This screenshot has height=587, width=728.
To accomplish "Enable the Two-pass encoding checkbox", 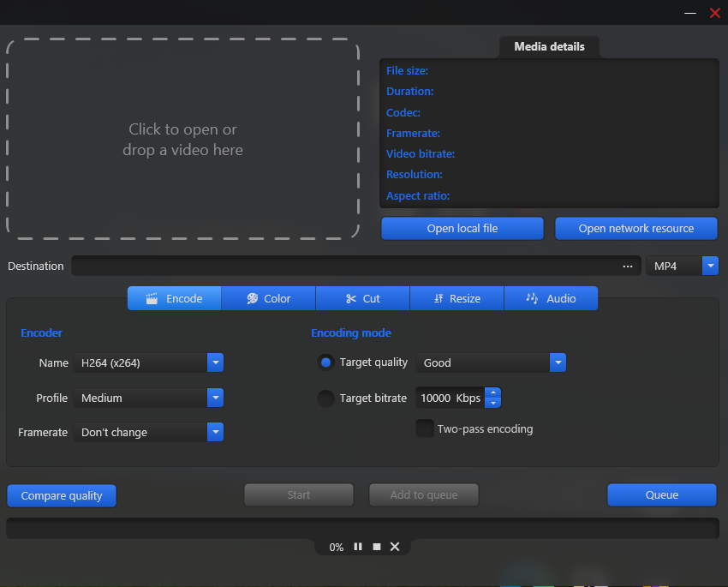I will click(424, 428).
